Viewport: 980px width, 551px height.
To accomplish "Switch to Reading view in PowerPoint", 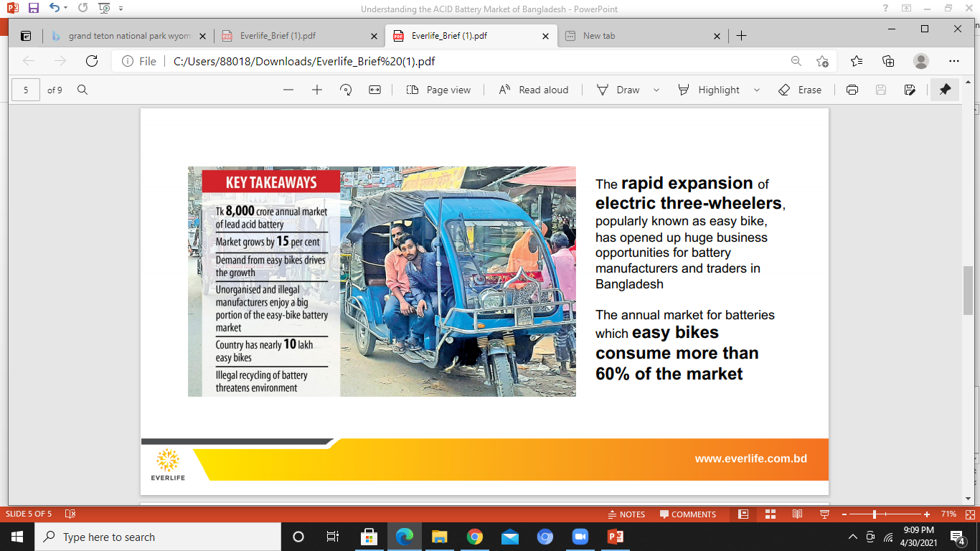I will click(797, 514).
